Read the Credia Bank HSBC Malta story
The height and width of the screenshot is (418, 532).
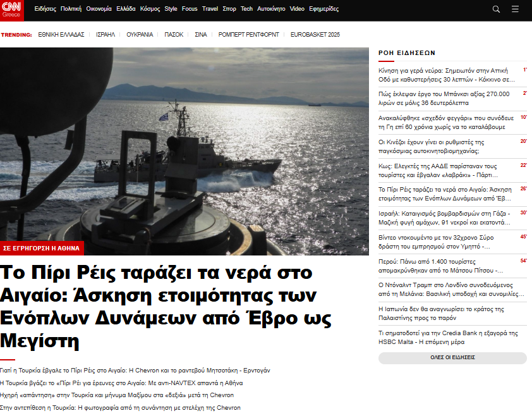[448, 337]
